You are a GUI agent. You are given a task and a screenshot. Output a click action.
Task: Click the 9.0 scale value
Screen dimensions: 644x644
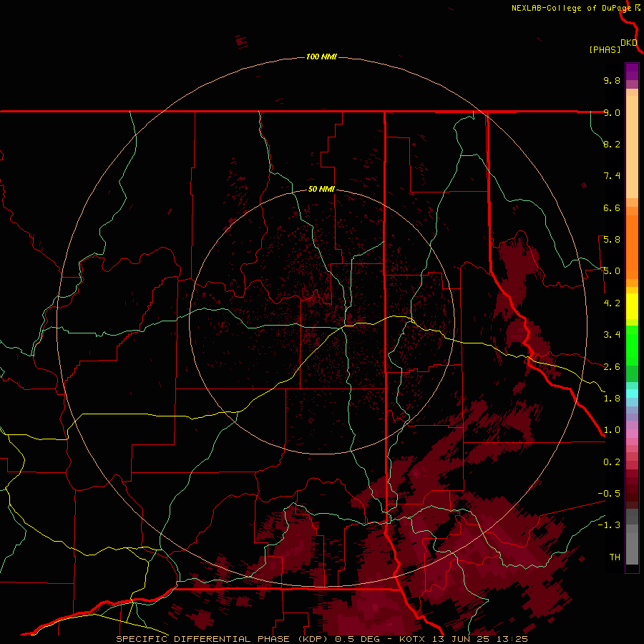click(612, 112)
